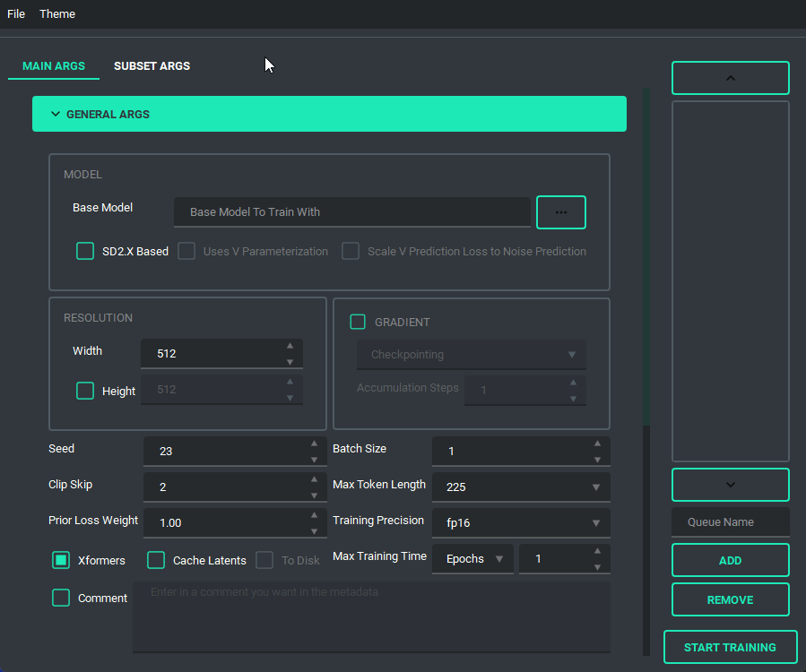806x672 pixels.
Task: Increase Width with the up arrow
Action: [x=290, y=346]
